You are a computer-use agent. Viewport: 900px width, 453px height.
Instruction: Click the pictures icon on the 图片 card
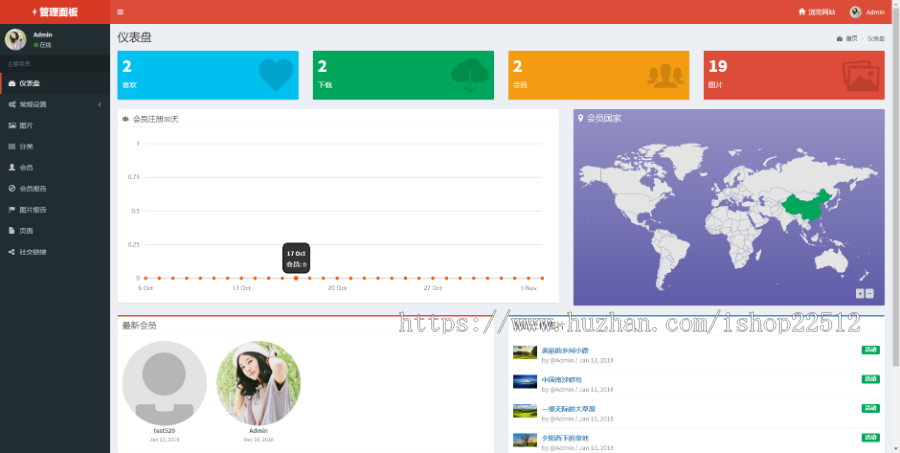coord(861,76)
